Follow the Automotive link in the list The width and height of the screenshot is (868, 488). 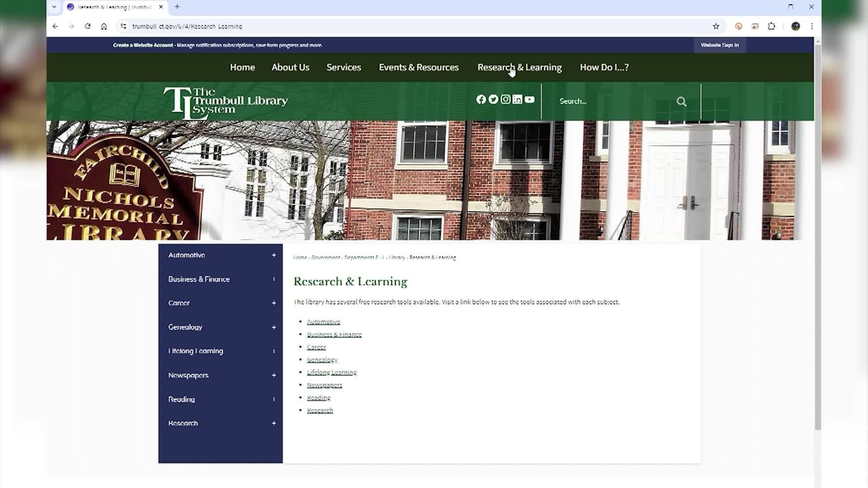click(324, 322)
